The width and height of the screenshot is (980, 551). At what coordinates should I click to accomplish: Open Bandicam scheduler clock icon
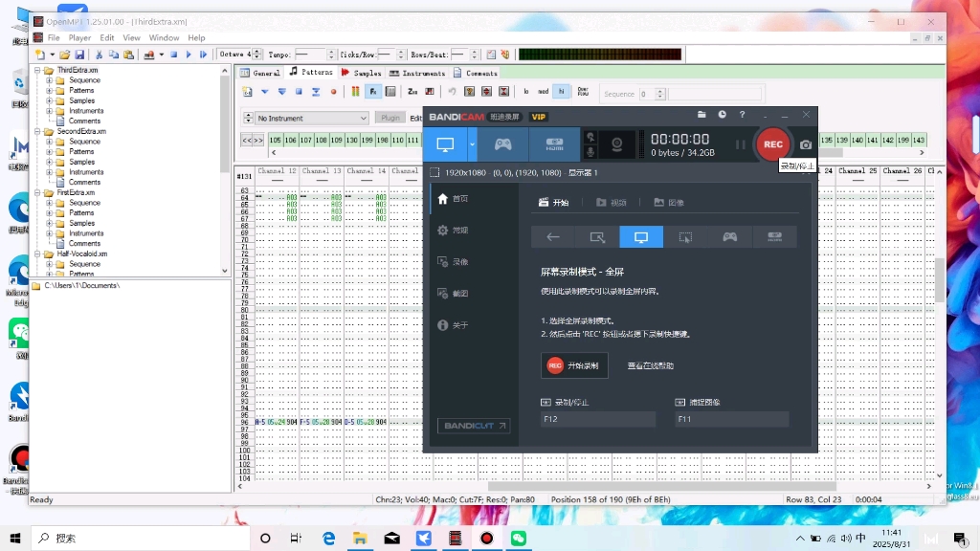coord(722,115)
